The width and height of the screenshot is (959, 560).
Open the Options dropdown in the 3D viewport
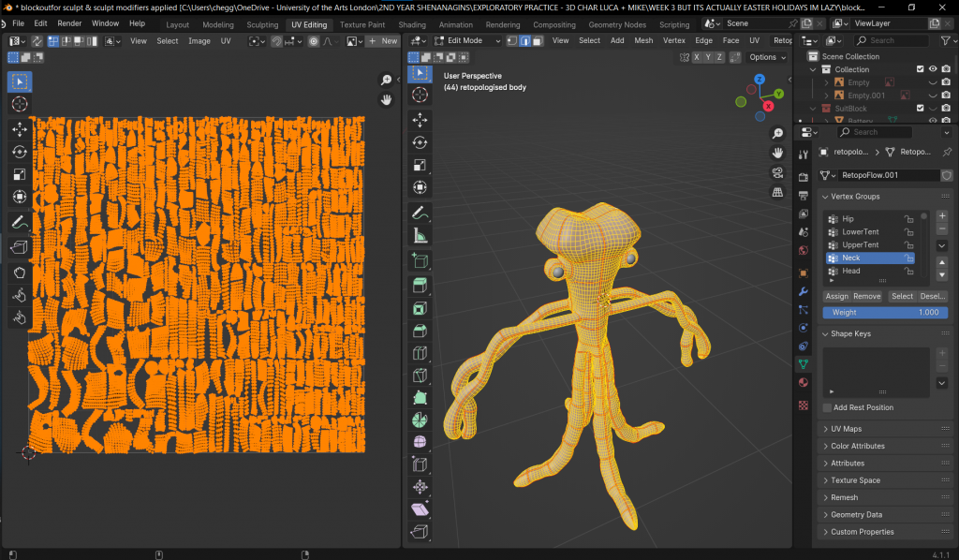pos(768,57)
